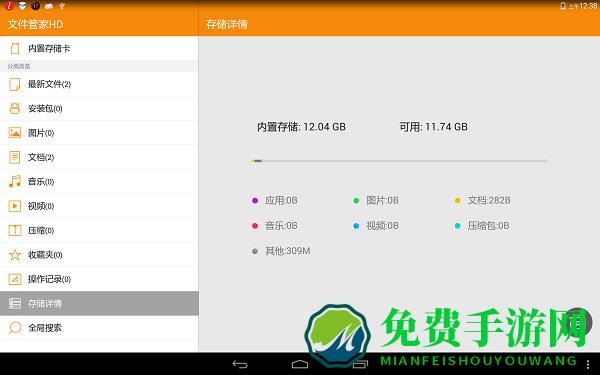Choose 图片(0) category
Screen dimensions: 600x375
point(99,133)
